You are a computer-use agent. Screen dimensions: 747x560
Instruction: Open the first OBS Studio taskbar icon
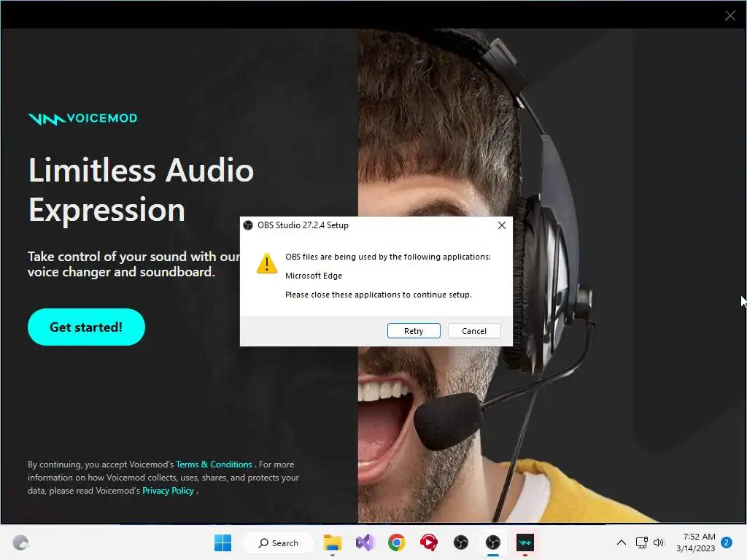click(461, 542)
